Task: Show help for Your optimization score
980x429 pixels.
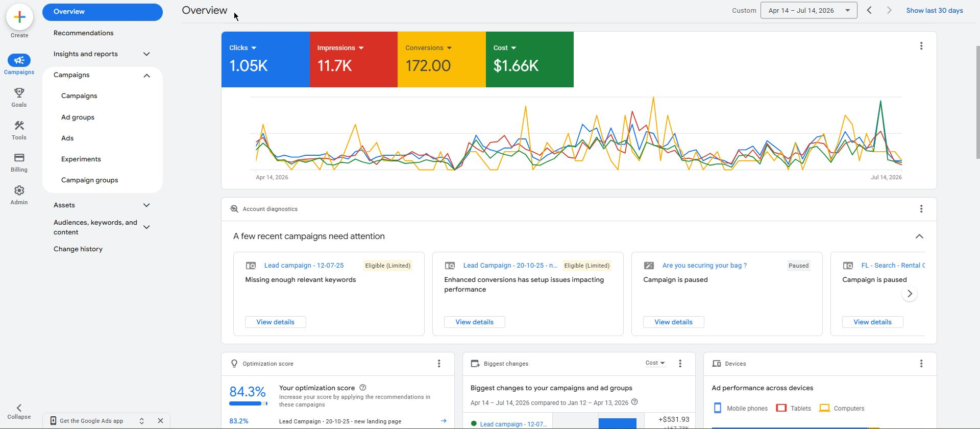Action: coord(363,388)
